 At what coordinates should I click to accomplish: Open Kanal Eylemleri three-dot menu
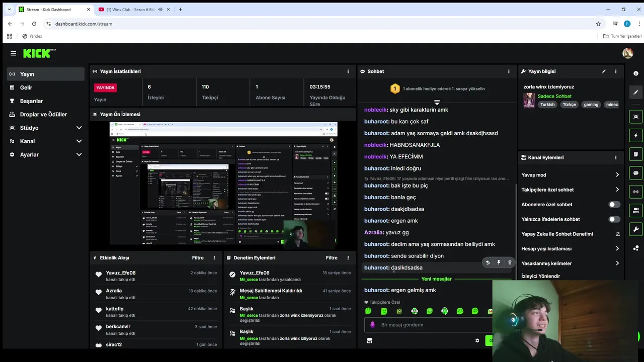tap(615, 157)
